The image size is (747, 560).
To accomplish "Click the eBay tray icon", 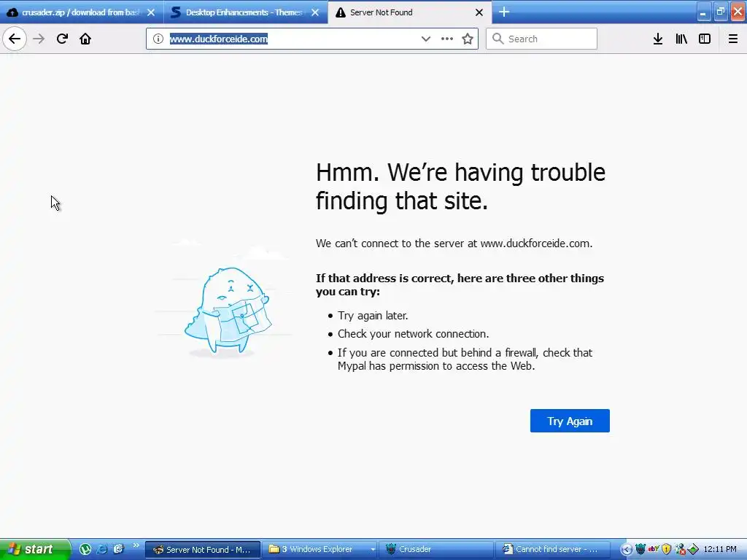I will tap(654, 549).
